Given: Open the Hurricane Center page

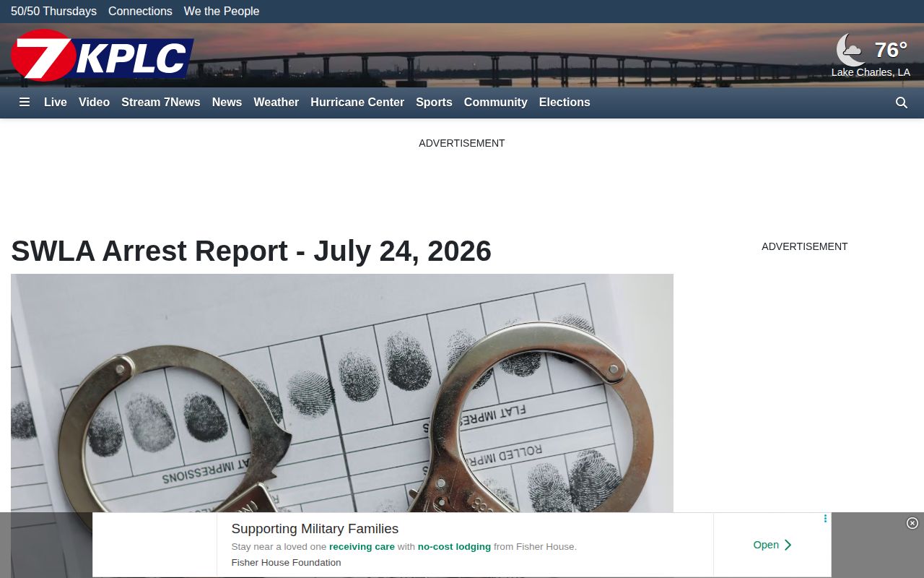Looking at the screenshot, I should click(x=357, y=103).
